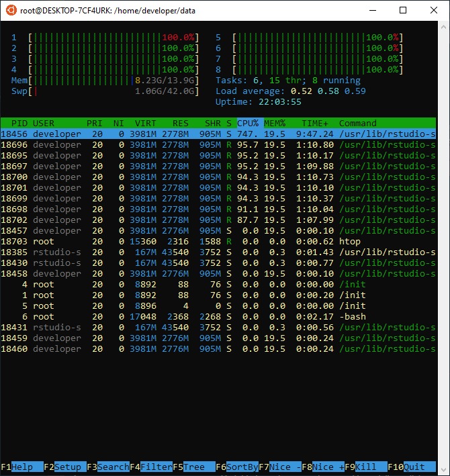This screenshot has width=450, height=476.
Task: Select the process row with PID 18430
Action: pyautogui.click(x=218, y=263)
